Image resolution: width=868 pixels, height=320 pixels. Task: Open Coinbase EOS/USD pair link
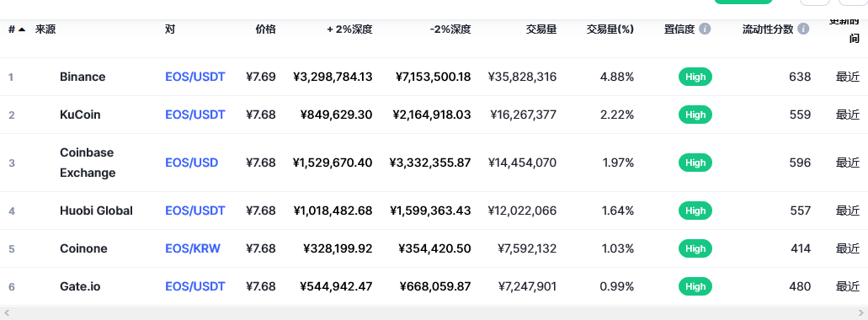(x=192, y=163)
